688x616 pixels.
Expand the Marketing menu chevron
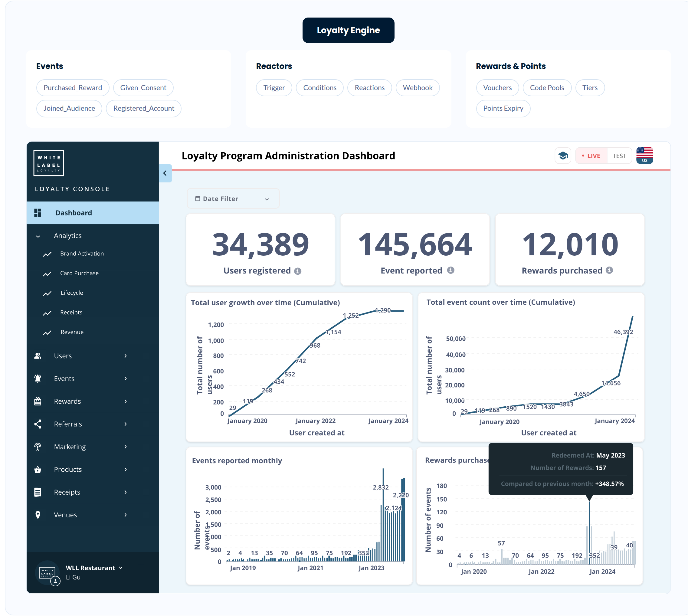point(126,447)
